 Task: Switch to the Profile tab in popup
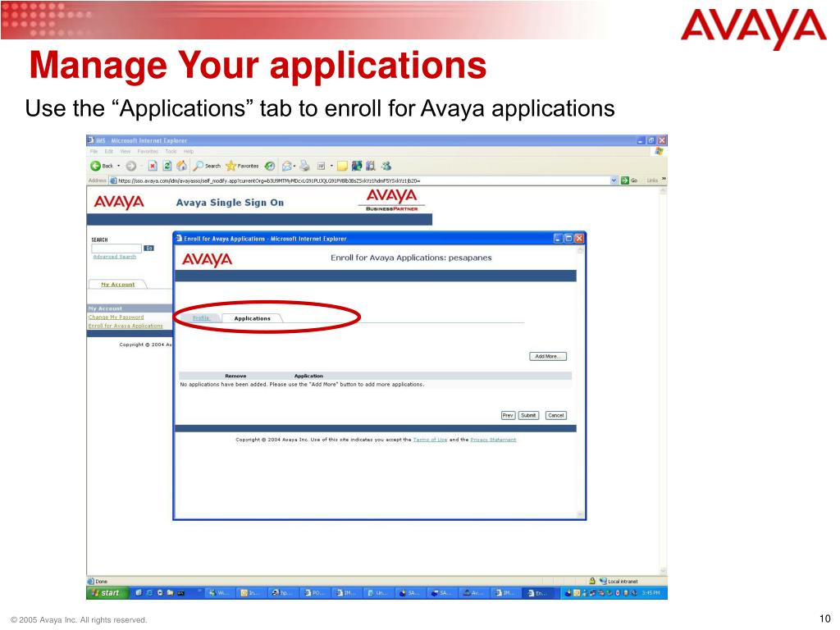pyautogui.click(x=201, y=318)
